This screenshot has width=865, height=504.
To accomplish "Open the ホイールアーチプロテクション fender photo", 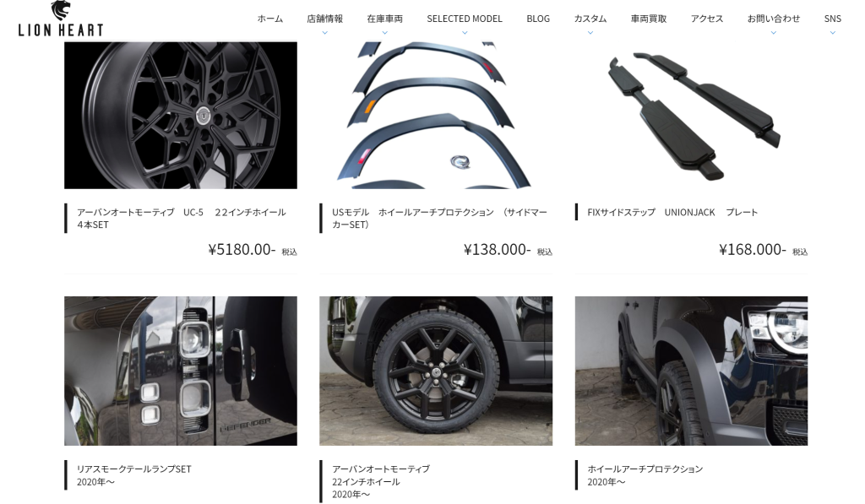I will click(x=691, y=371).
